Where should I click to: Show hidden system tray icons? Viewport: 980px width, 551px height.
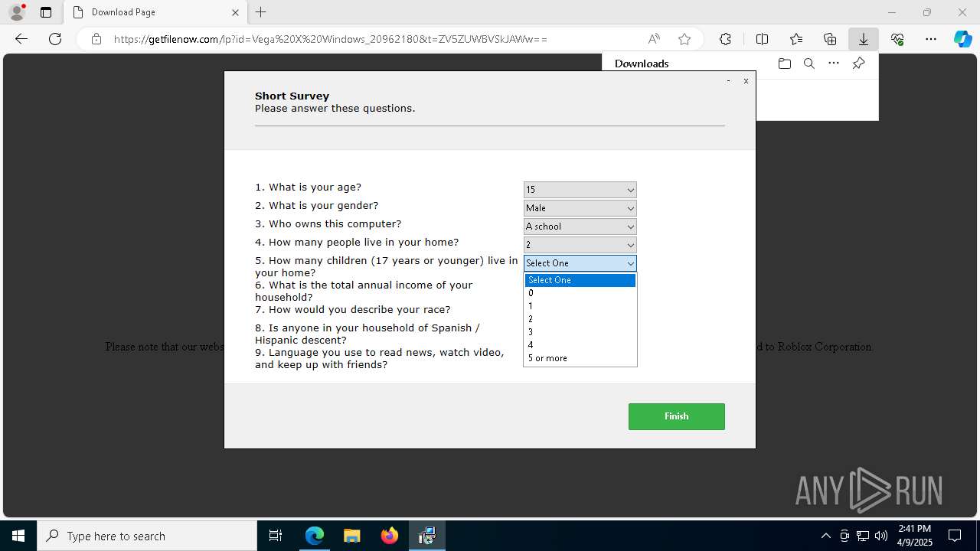pos(825,536)
